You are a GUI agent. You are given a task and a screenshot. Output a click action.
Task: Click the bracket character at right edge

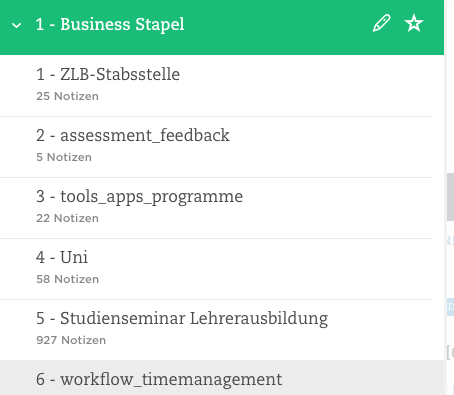(x=450, y=352)
